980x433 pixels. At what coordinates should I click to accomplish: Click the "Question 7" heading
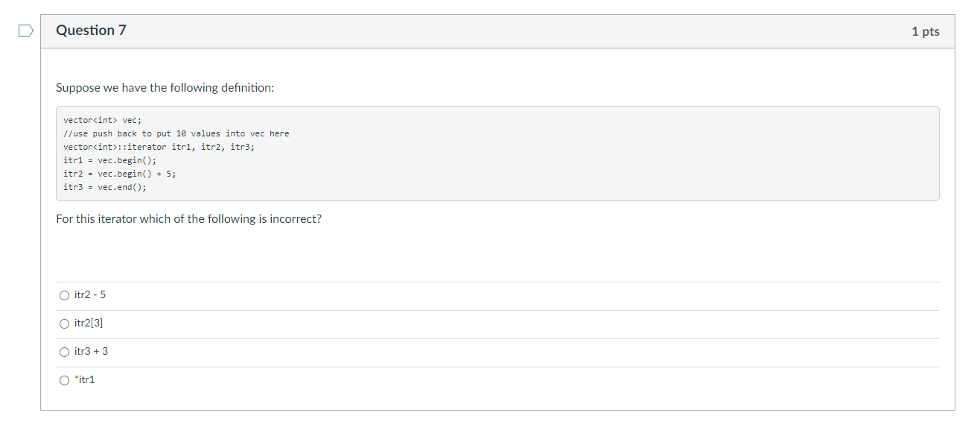pos(91,31)
